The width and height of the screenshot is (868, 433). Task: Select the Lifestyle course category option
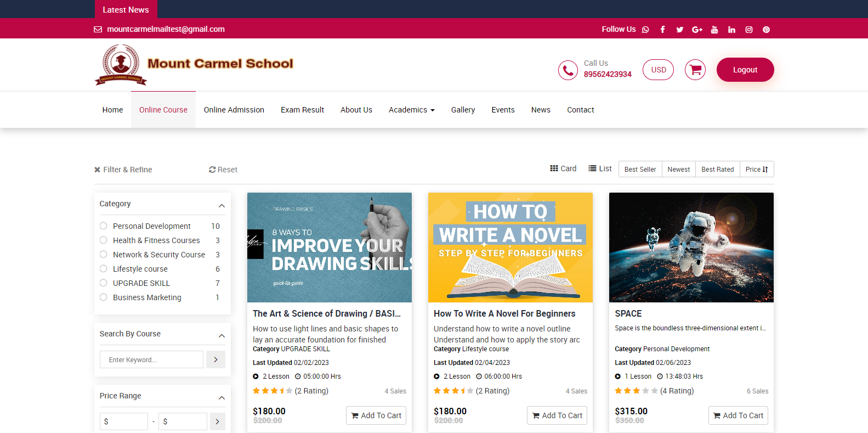pyautogui.click(x=104, y=269)
